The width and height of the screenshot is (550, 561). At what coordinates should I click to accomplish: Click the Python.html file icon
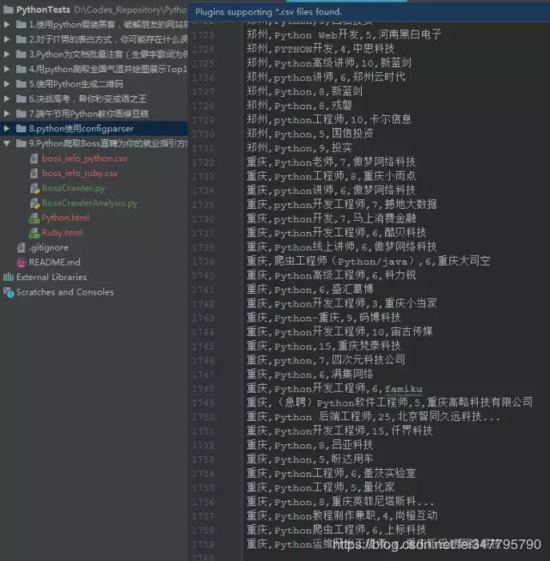pyautogui.click(x=34, y=218)
